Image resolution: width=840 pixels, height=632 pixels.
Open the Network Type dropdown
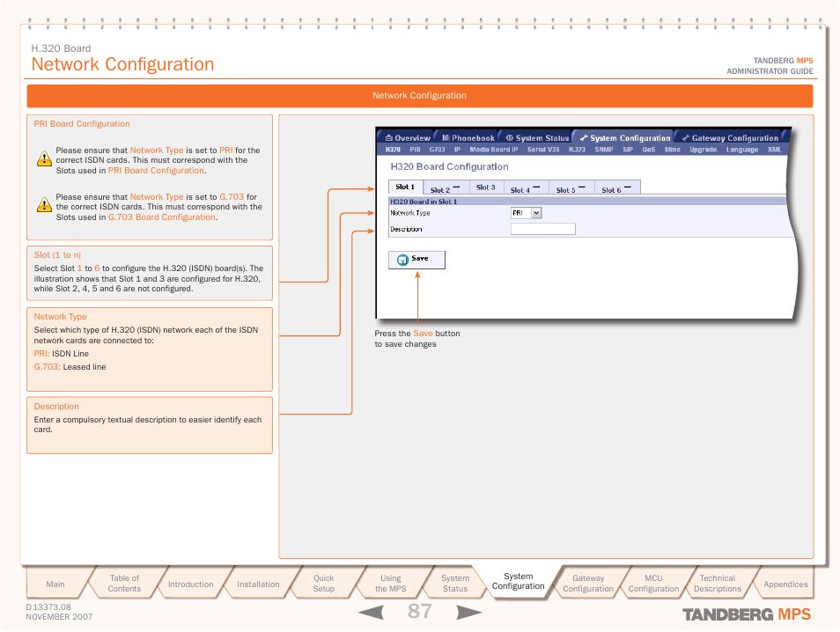tap(536, 213)
